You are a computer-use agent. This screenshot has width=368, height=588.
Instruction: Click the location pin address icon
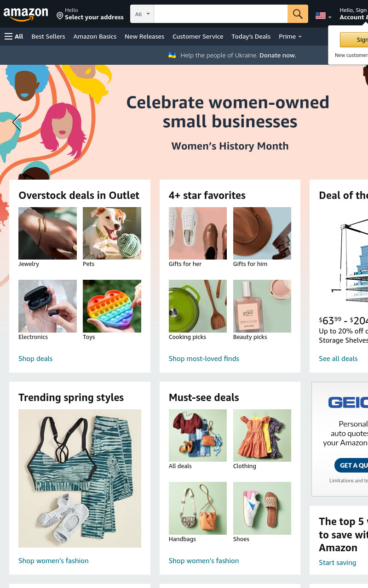60,16
